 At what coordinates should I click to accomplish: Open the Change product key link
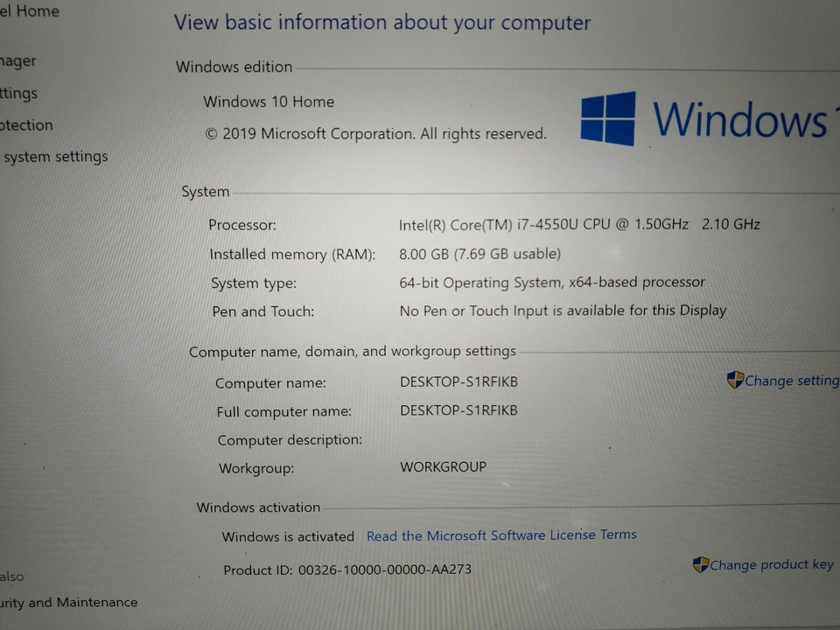772,564
